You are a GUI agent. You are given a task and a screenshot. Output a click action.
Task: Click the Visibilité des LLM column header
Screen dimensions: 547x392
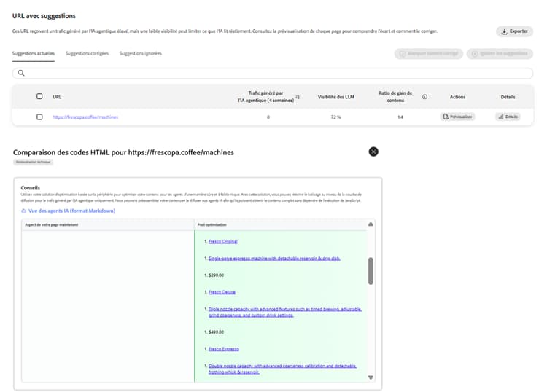pyautogui.click(x=336, y=97)
